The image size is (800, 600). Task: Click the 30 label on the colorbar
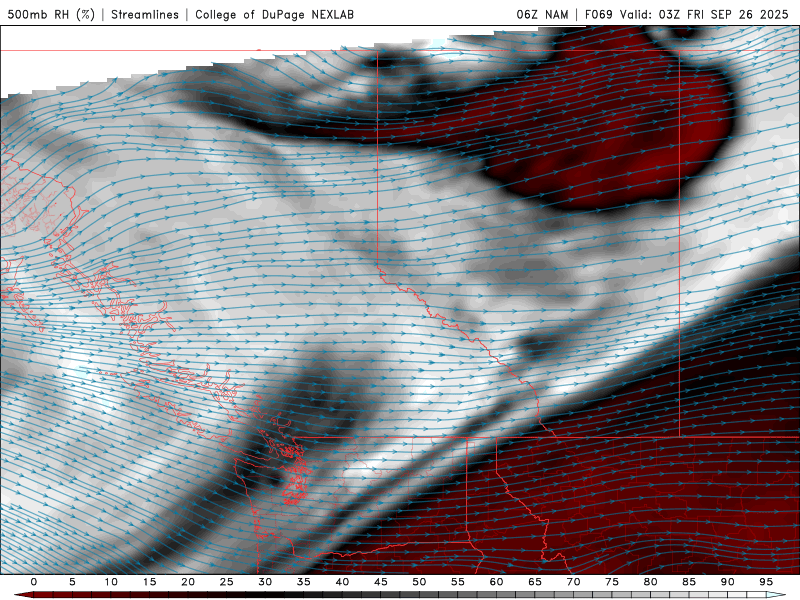pos(265,582)
